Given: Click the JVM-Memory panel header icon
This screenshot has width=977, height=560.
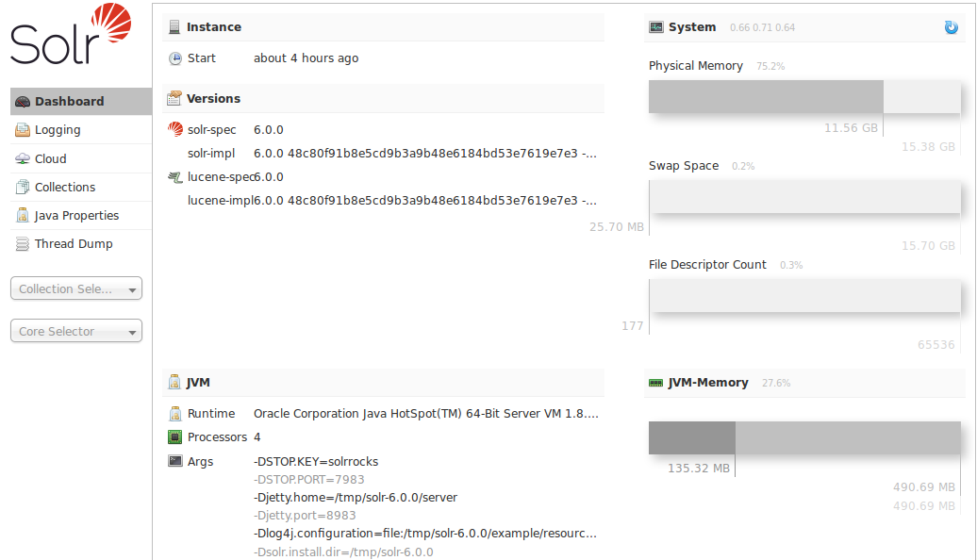Looking at the screenshot, I should coord(655,383).
